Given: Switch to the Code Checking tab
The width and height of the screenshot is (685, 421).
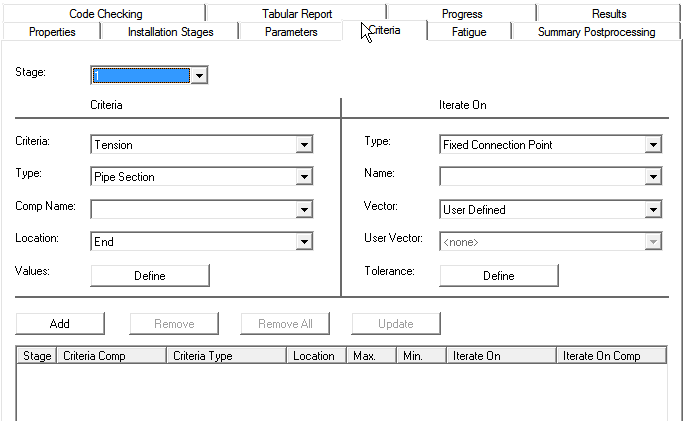Looking at the screenshot, I should pos(106,14).
